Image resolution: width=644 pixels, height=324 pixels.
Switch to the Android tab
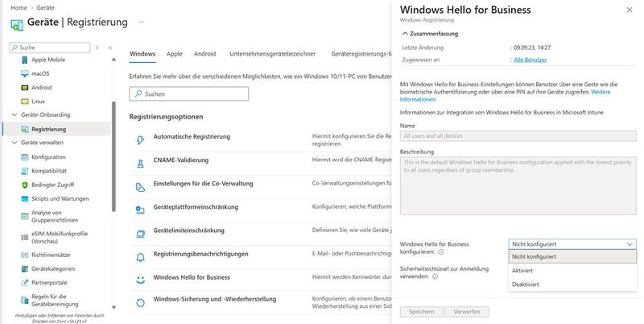tap(205, 54)
